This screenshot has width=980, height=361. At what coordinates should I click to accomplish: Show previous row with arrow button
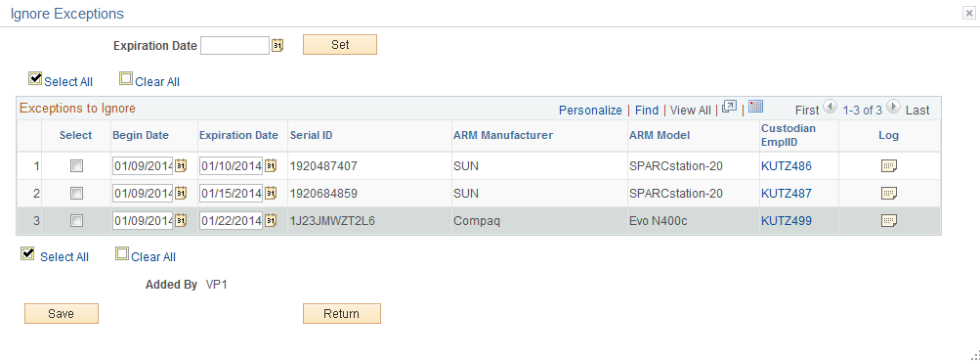point(830,107)
